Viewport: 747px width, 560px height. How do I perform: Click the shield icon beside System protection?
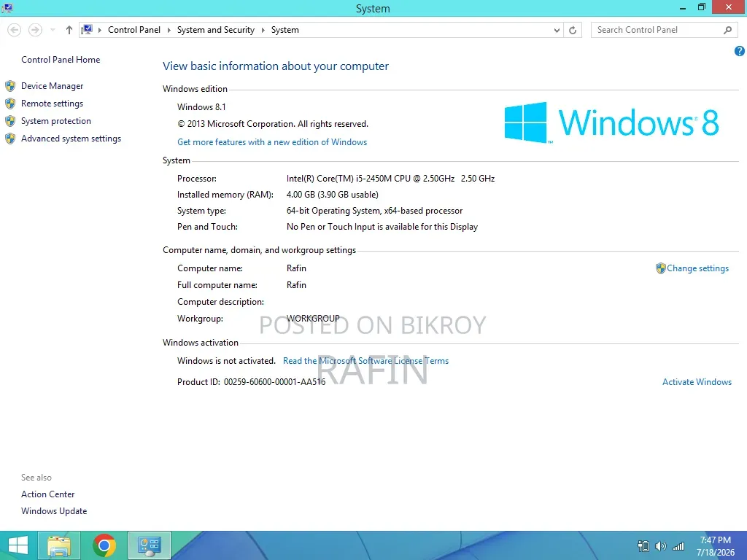coord(10,121)
